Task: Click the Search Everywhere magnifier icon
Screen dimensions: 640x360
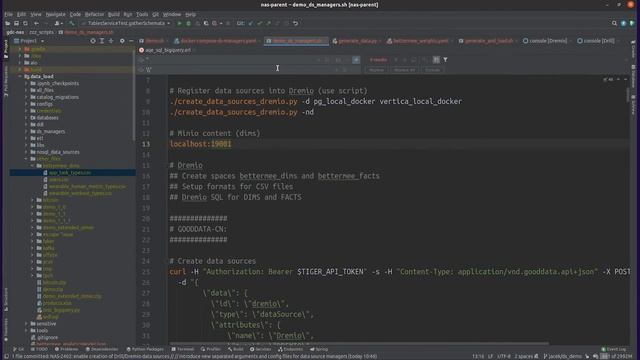Action: [x=614, y=23]
